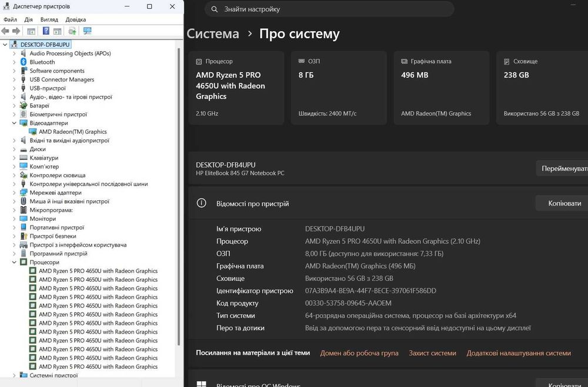Open Домен або робоча група link
Screen dimensions: 588x387
359,353
